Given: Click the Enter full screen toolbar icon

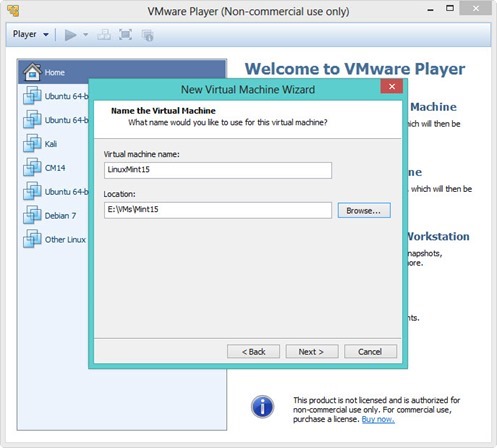Looking at the screenshot, I should (125, 35).
